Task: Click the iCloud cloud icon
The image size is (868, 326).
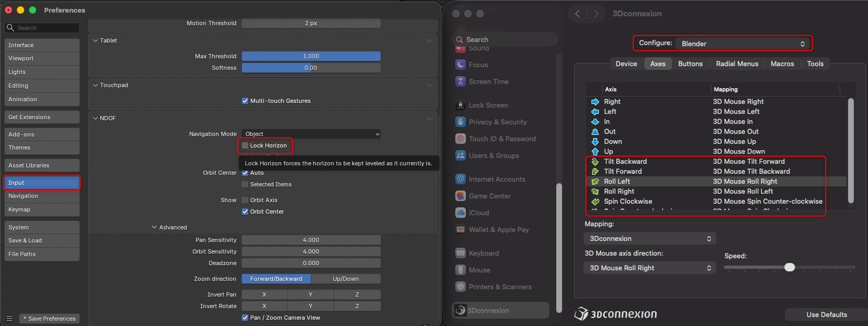Action: (461, 213)
